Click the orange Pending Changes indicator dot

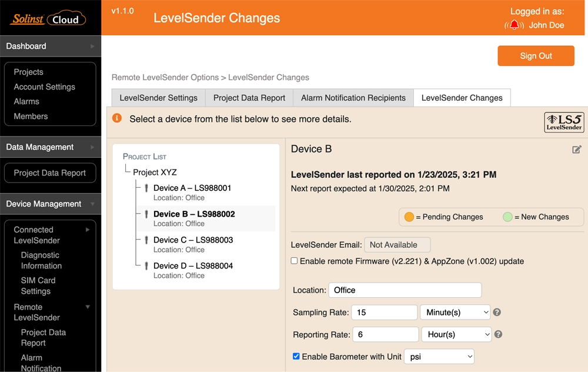[x=410, y=217]
